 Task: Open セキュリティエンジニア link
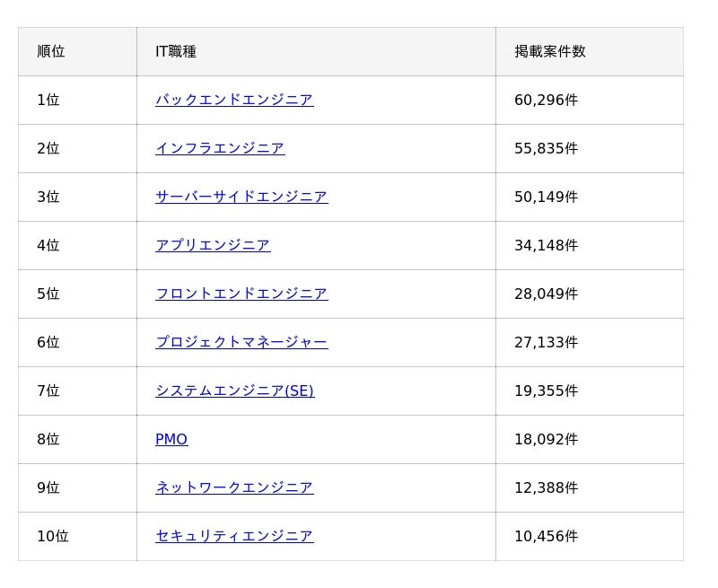pyautogui.click(x=234, y=536)
